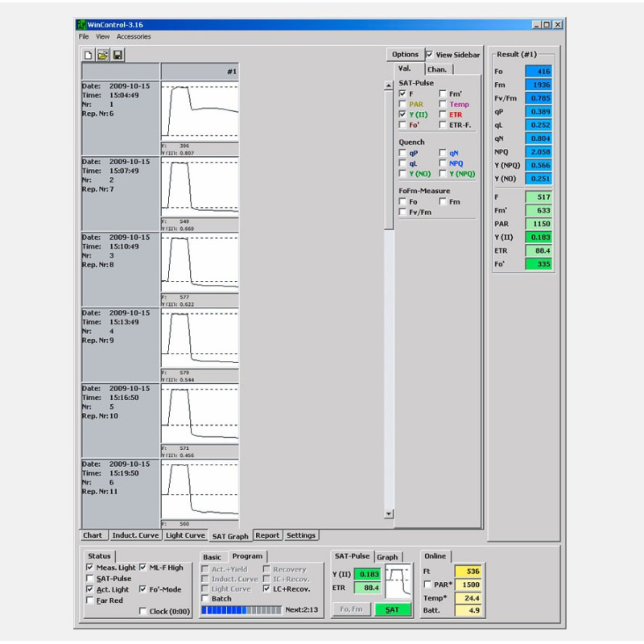The image size is (644, 644).
Task: Click the Options button
Action: coord(405,55)
